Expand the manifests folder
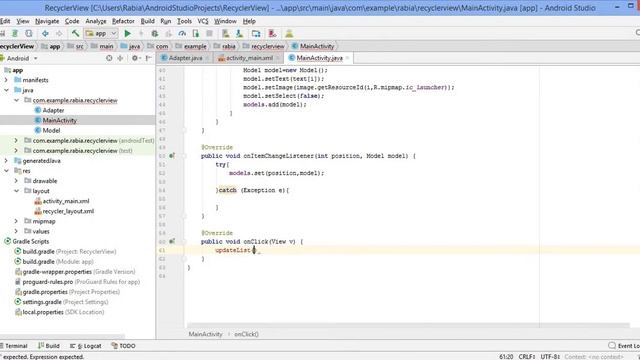The image size is (640, 360). [6, 80]
